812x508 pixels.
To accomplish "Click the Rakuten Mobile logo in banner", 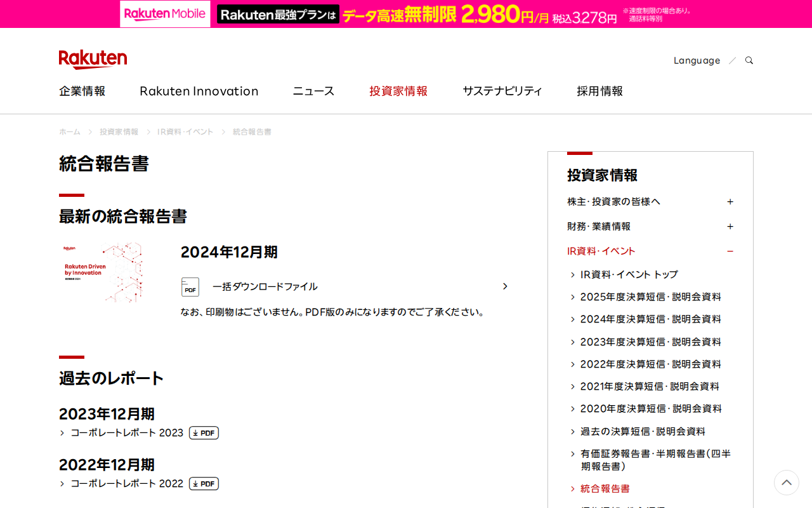I will 165,14.
